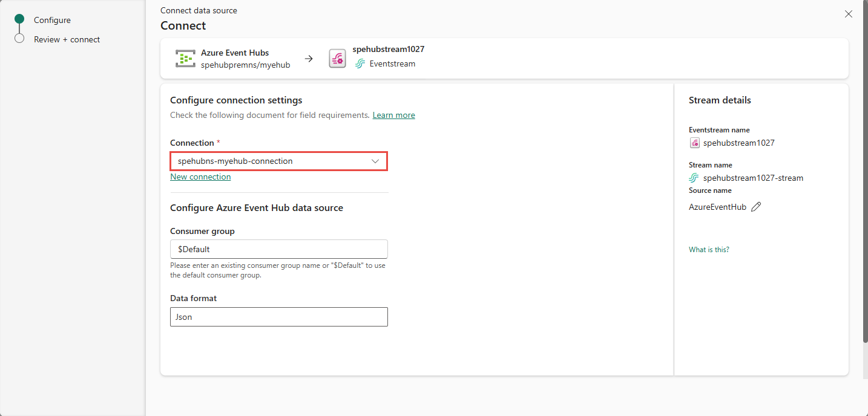
Task: Click the Review + connect empty circle
Action: pos(19,39)
